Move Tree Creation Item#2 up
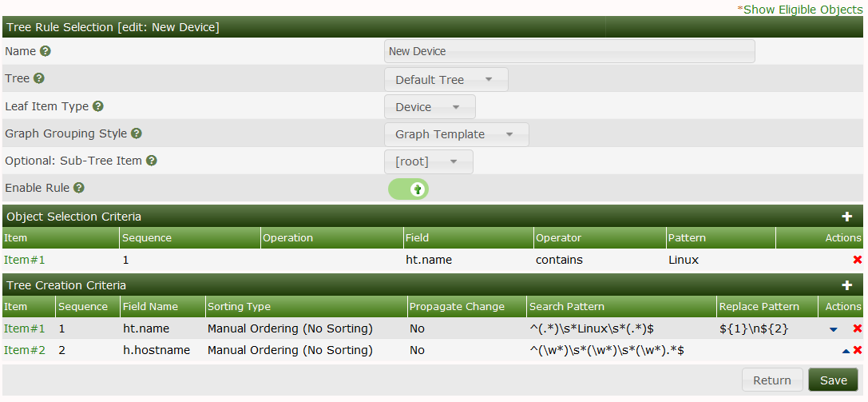This screenshot has height=402, width=868. (846, 350)
